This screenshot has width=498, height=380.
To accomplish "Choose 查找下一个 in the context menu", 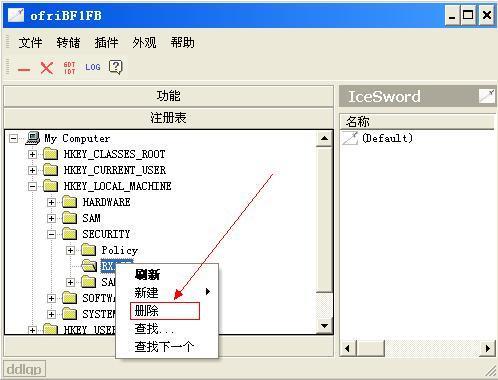I will [x=167, y=347].
